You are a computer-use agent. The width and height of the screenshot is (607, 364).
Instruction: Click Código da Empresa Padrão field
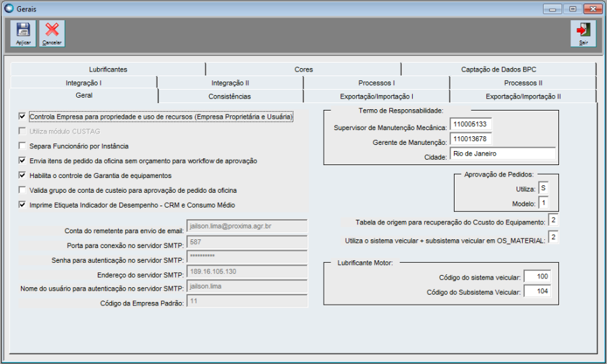pos(247,301)
